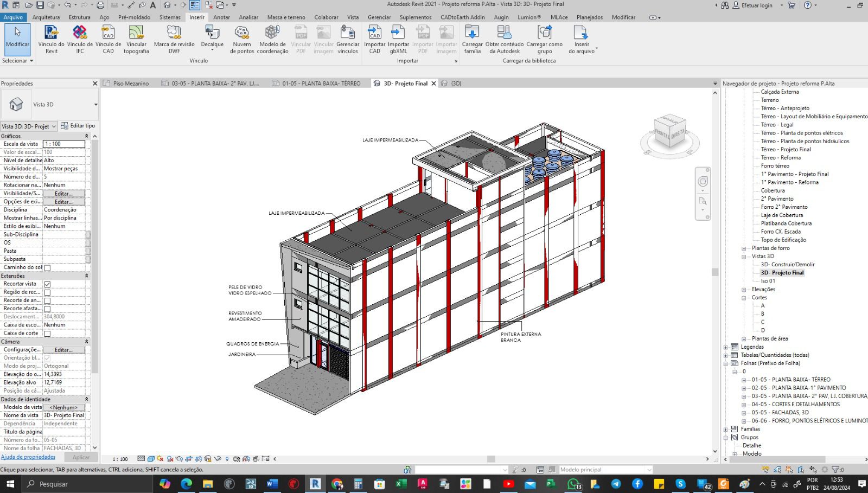Click the Escala da vista input field
Viewport: 868px width, 493px height.
click(x=64, y=144)
